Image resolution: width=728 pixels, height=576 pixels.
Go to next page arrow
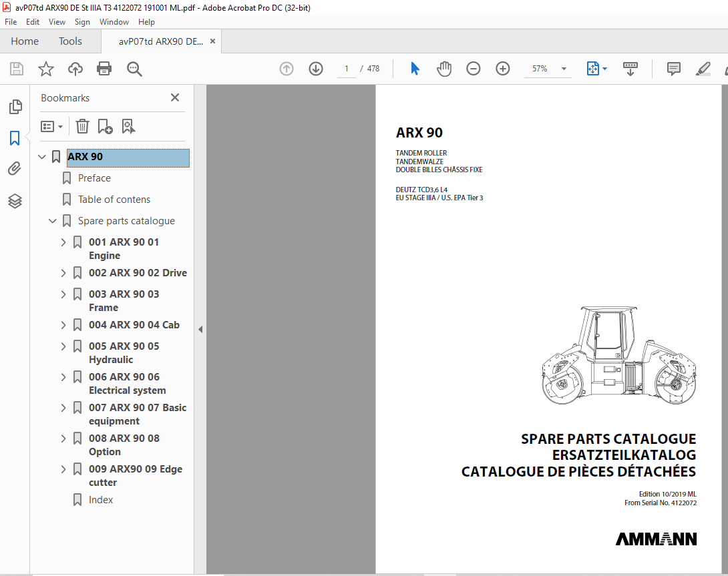316,69
